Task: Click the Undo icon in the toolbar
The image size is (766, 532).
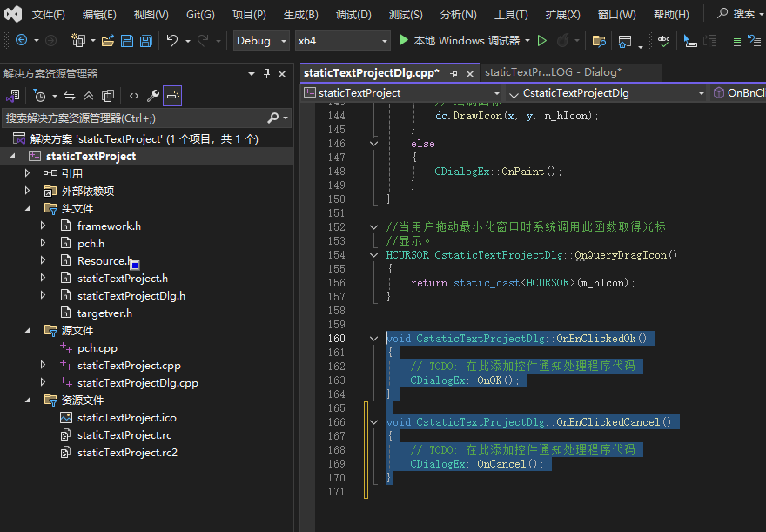Action: 172,41
